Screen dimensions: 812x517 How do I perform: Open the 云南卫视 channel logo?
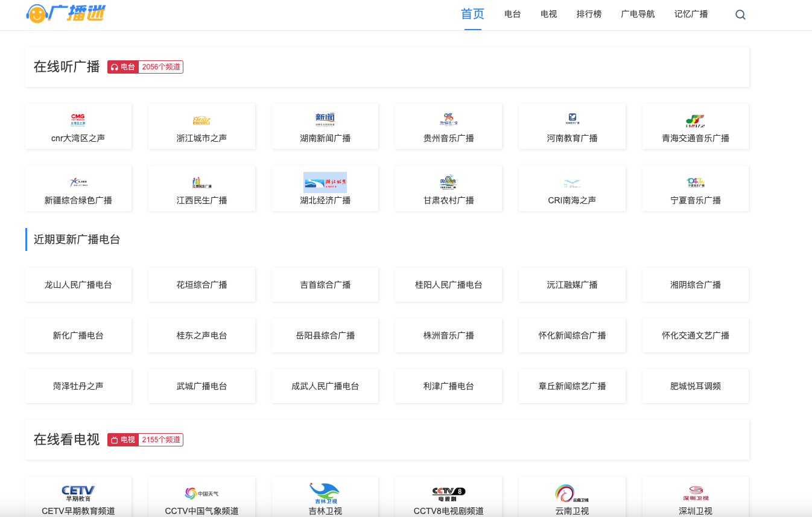[572, 493]
